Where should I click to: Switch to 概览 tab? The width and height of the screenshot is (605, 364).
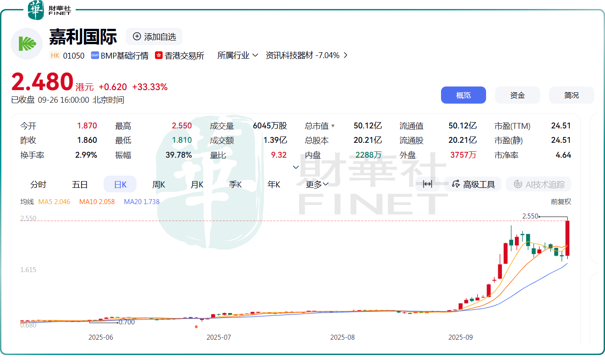463,95
